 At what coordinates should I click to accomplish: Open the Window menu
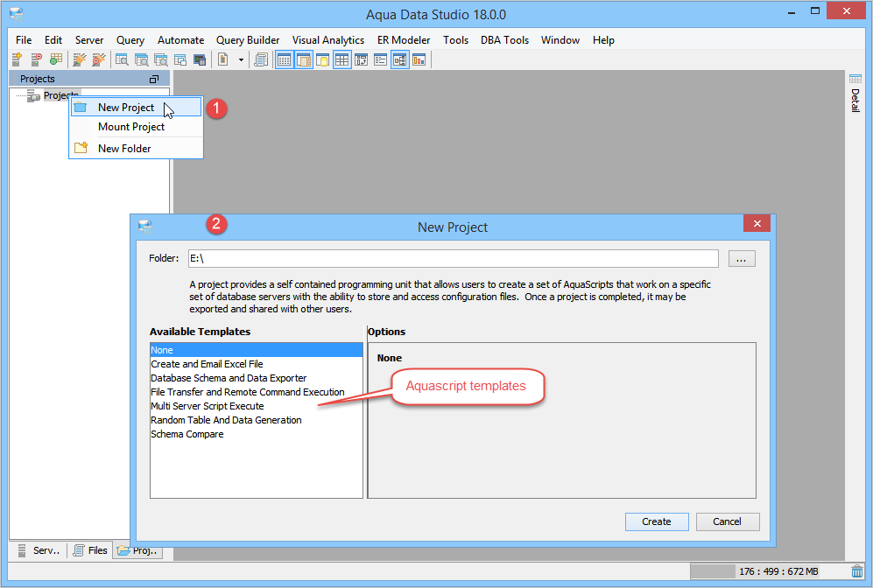tap(560, 40)
